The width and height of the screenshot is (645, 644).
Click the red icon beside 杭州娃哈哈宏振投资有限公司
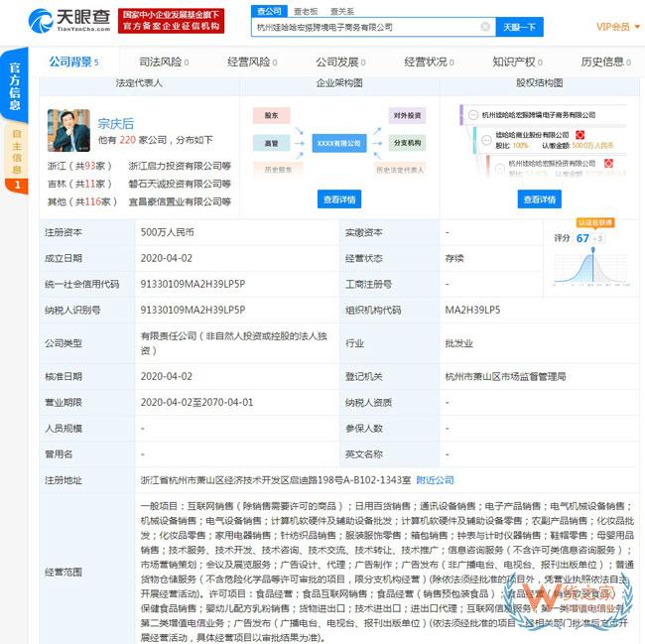coord(608,164)
